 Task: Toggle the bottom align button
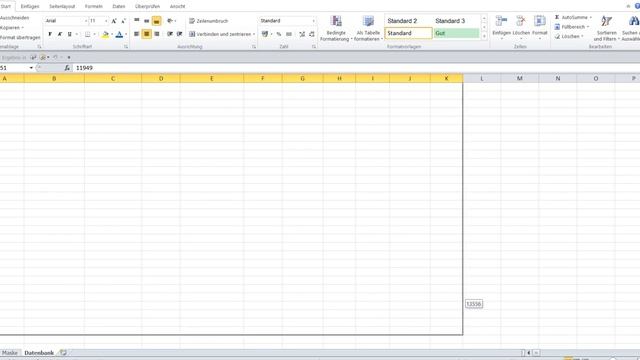click(156, 20)
